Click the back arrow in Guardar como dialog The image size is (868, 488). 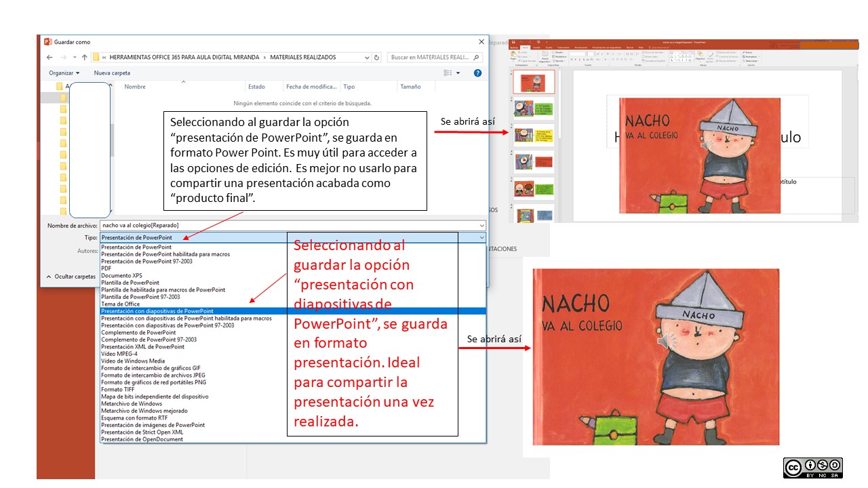tap(50, 58)
